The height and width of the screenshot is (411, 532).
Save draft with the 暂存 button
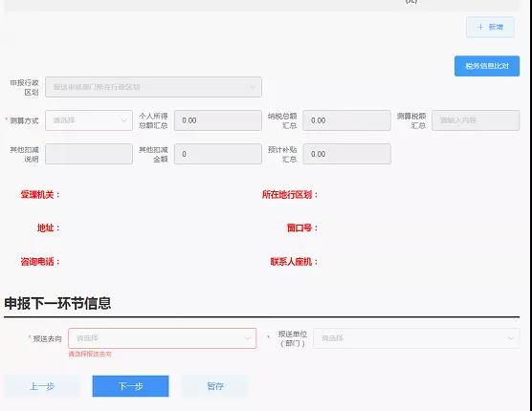pos(215,386)
